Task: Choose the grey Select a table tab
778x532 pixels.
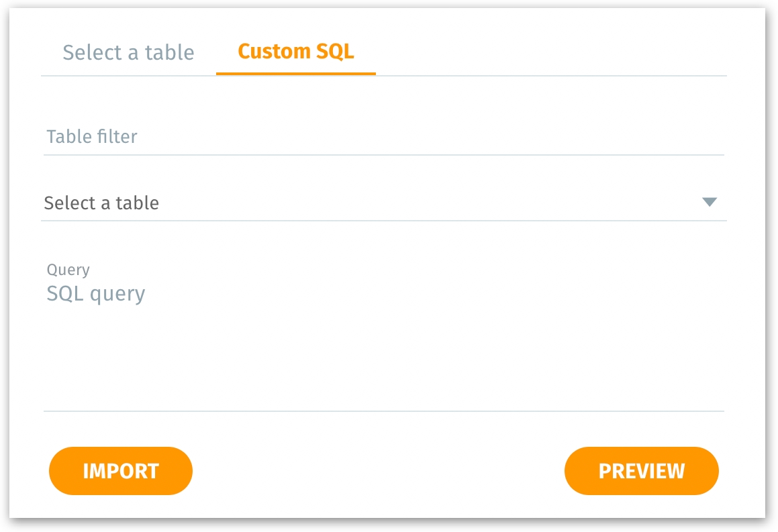Action: click(128, 52)
